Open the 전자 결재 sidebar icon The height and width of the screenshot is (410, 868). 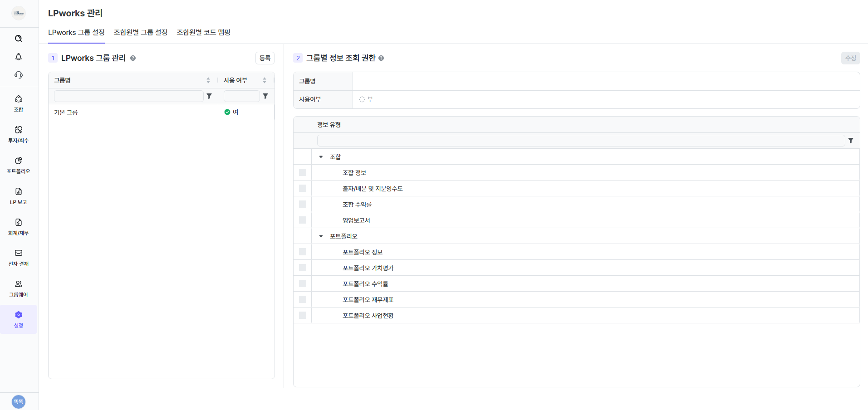(x=19, y=258)
